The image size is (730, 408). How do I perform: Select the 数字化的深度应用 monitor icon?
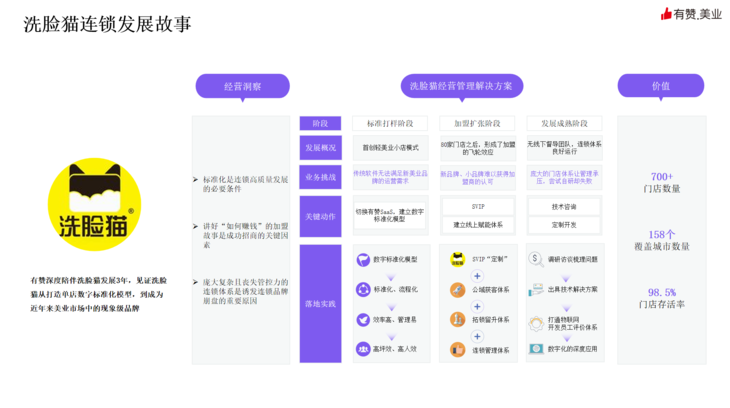537,349
